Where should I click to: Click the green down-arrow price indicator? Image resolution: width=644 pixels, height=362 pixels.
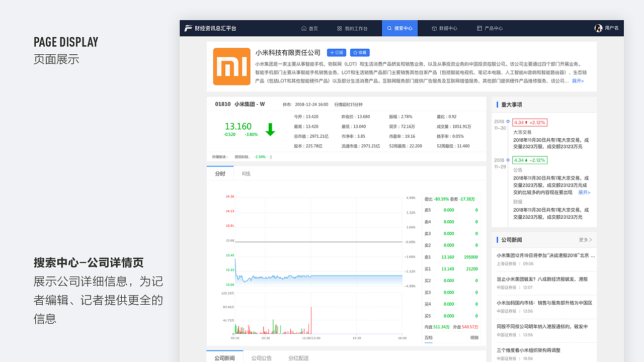(x=270, y=129)
